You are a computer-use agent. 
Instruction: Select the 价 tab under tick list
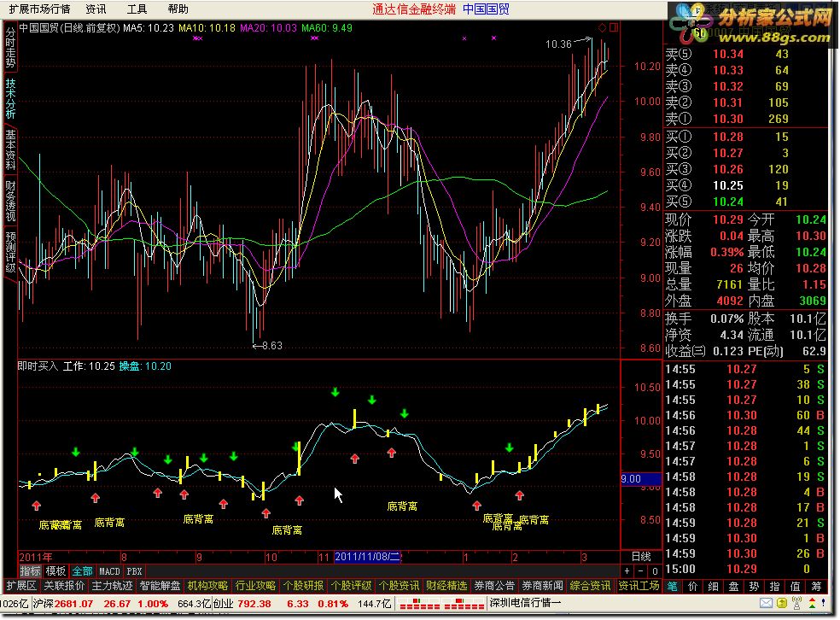pos(692,586)
